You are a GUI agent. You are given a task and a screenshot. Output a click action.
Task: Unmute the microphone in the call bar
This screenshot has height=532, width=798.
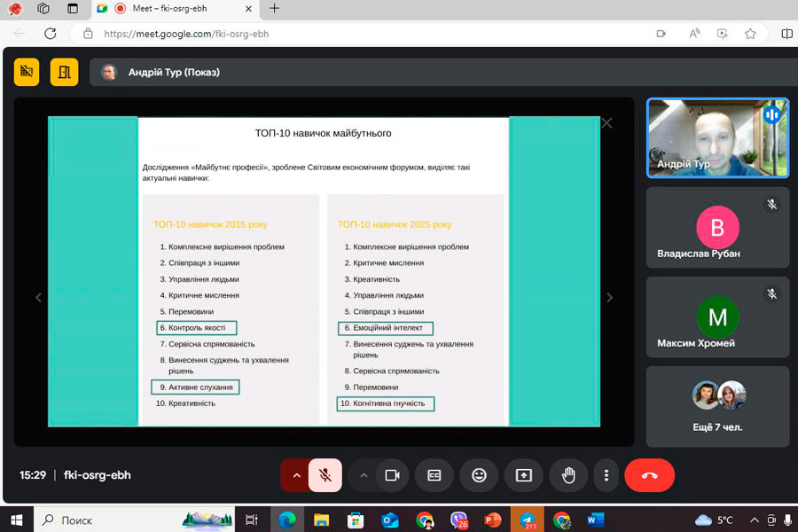pos(325,475)
